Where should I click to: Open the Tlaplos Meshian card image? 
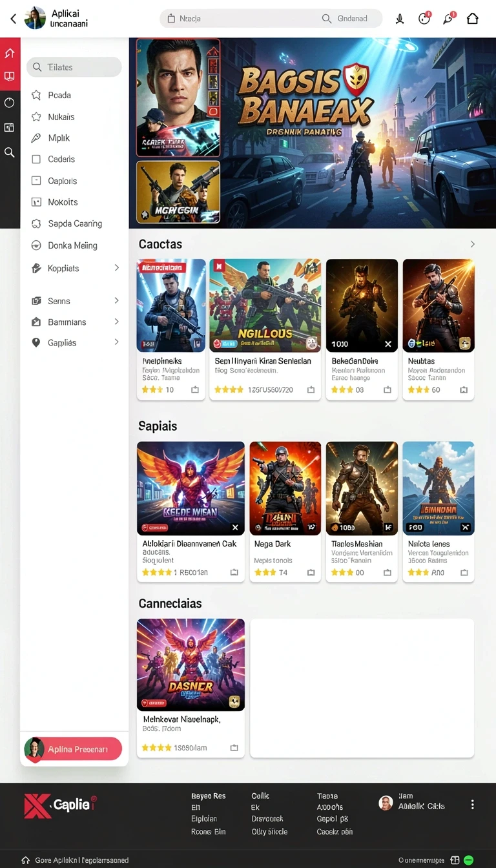pos(362,488)
